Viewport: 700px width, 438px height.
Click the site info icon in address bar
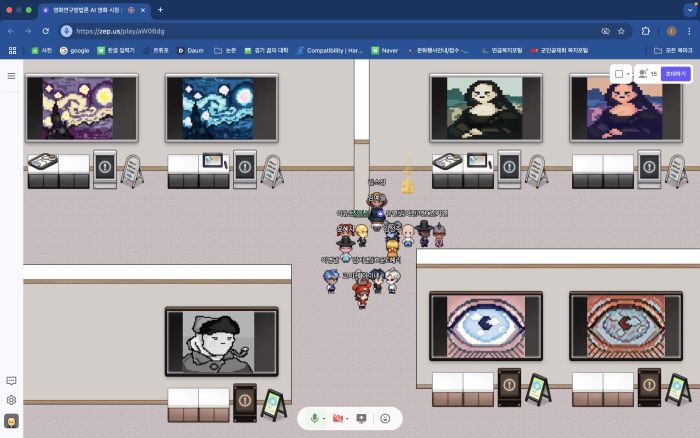67,31
